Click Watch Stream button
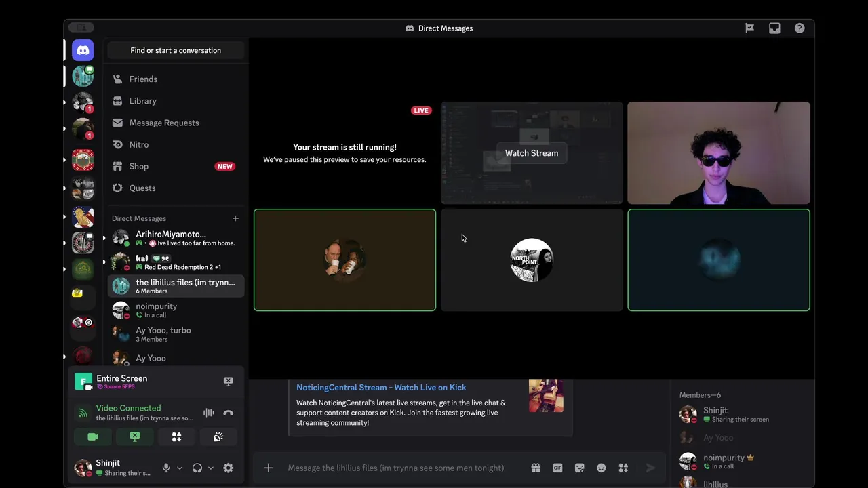This screenshot has width=868, height=488. (x=532, y=153)
